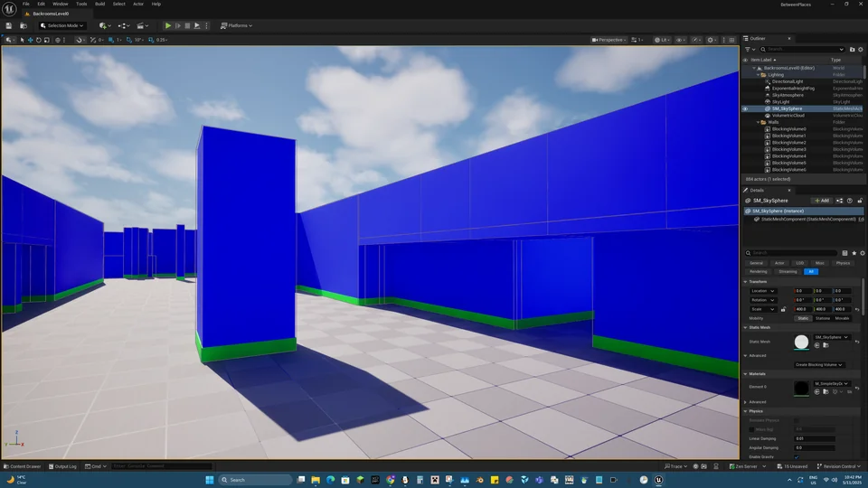Open the play options three-dot menu
The width and height of the screenshot is (868, 488).
(x=206, y=25)
